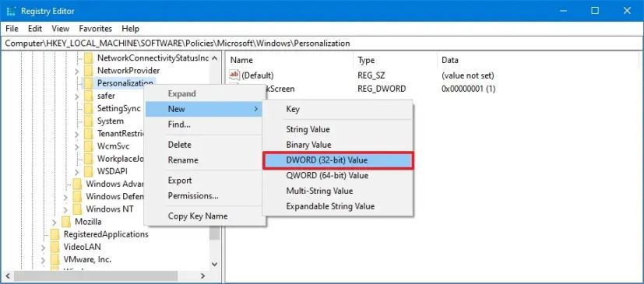The image size is (644, 284).
Task: Click the horizontal scrollbar right arrow
Action: [x=202, y=275]
